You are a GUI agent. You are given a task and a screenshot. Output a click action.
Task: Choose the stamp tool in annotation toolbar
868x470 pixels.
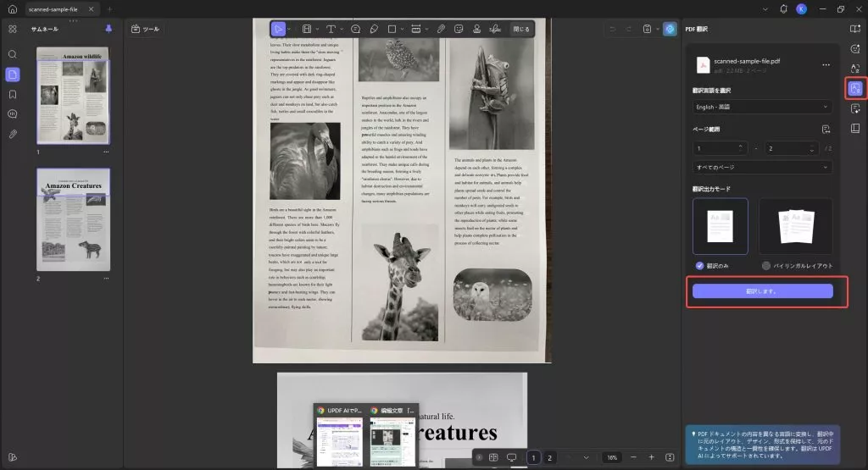[477, 29]
